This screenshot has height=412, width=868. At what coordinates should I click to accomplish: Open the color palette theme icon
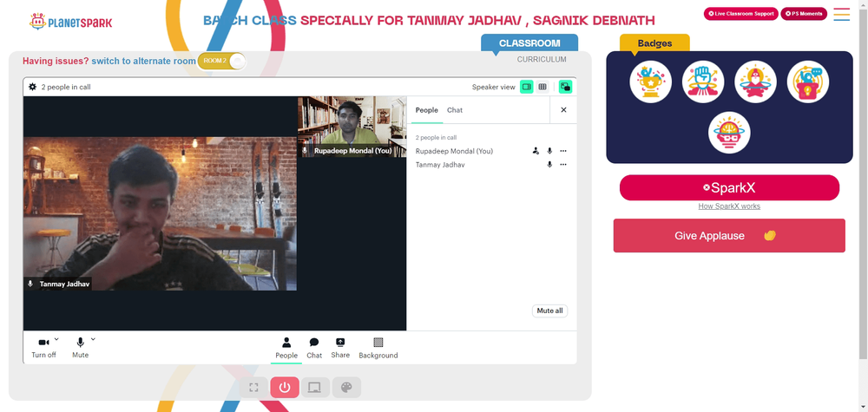(346, 387)
